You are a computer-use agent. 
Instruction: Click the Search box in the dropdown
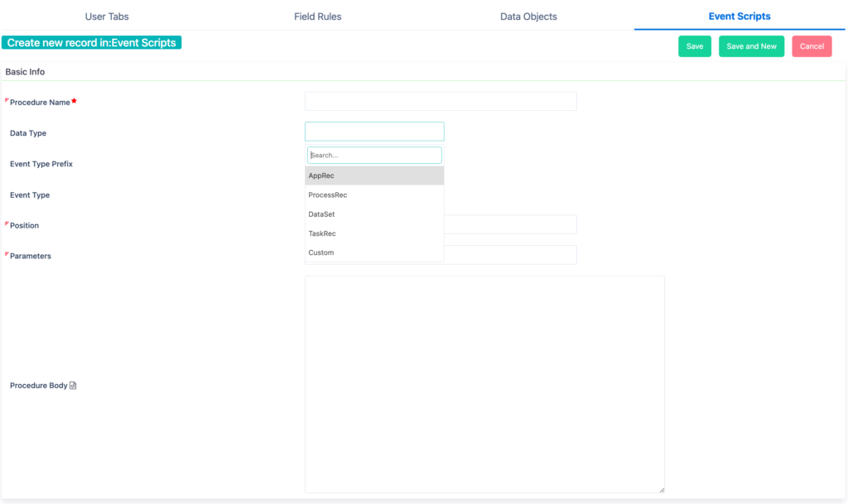[374, 155]
